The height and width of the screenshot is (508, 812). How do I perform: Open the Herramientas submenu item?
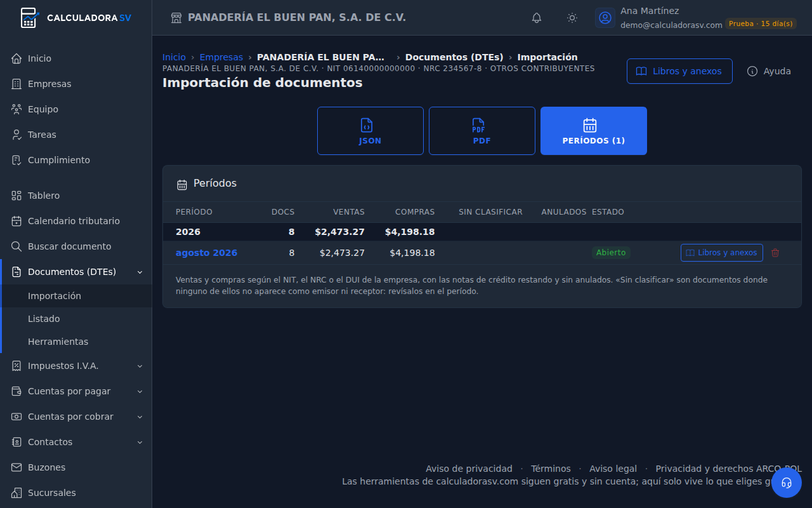click(76, 342)
